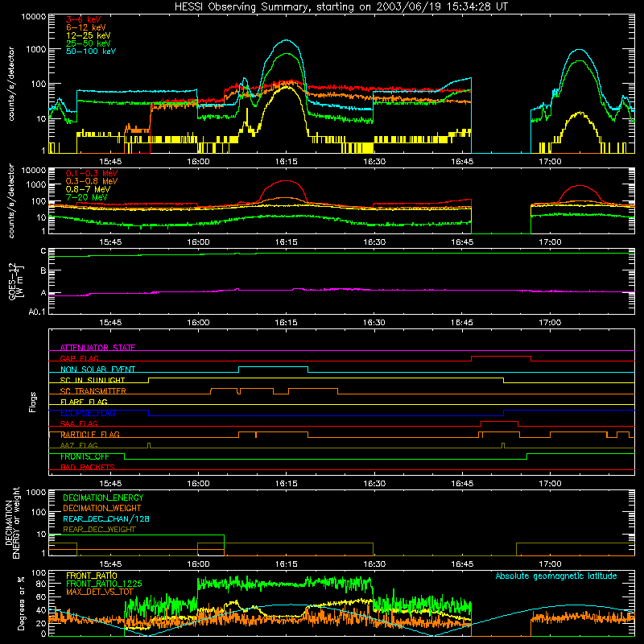This screenshot has width=644, height=644.
Task: Select the PARTICLE_FLAG label
Action: coord(90,435)
